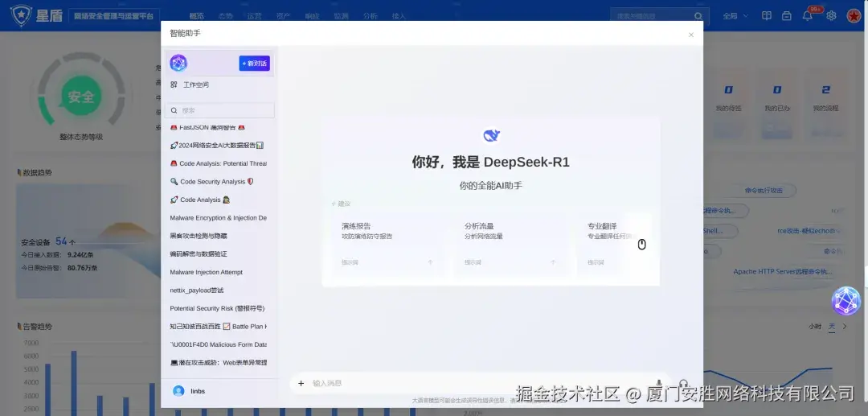Expand the 全局 scope dropdown

coord(735,16)
